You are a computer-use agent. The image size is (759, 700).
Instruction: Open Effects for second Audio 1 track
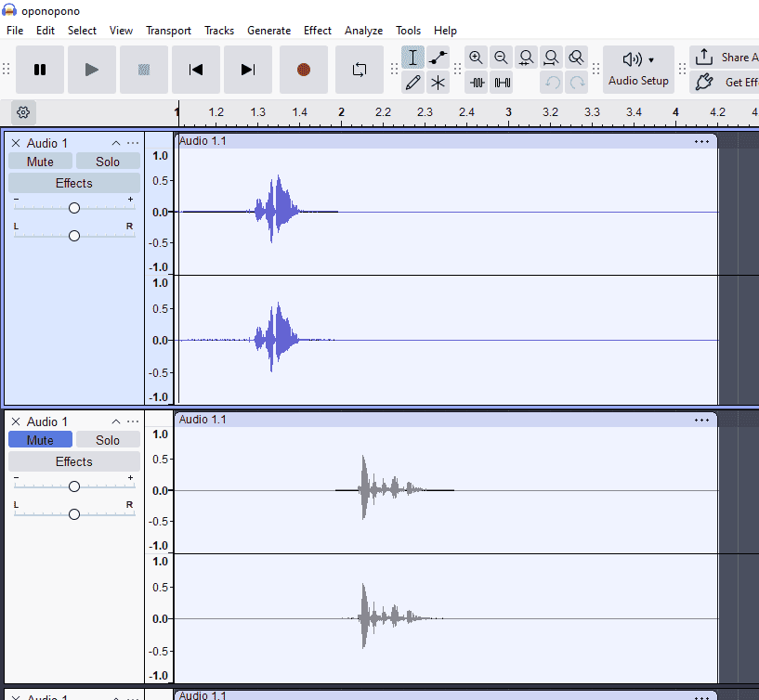coord(74,462)
